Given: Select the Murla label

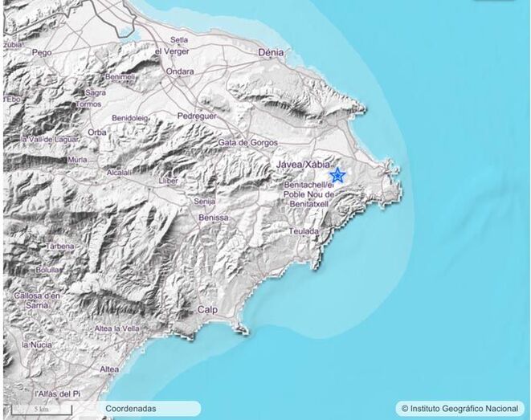Looking at the screenshot, I should [x=78, y=159].
